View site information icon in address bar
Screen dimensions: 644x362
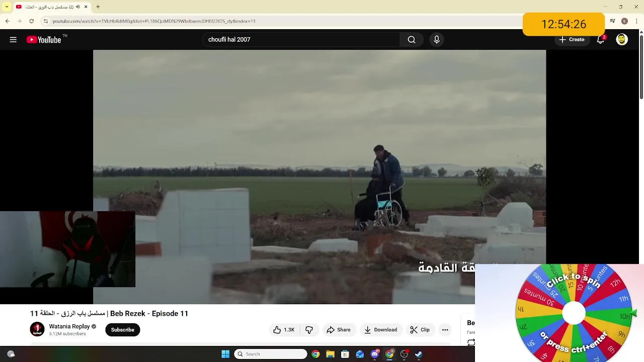pos(46,21)
